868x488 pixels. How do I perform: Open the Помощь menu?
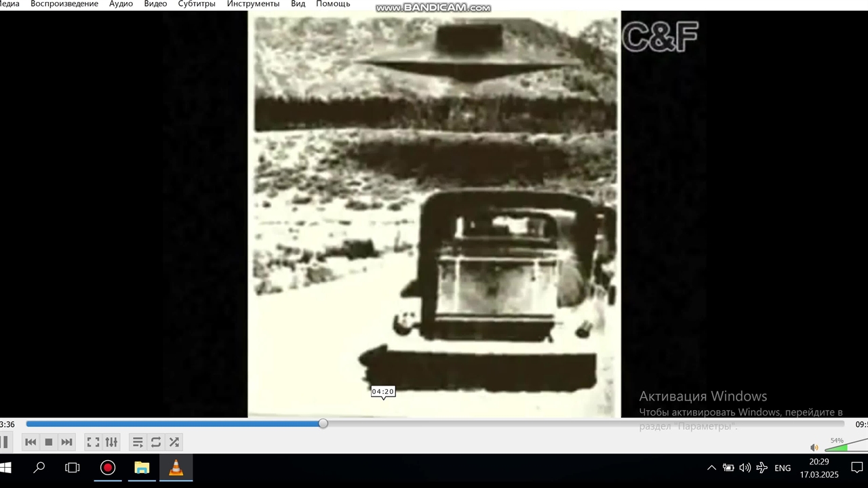pyautogui.click(x=333, y=4)
